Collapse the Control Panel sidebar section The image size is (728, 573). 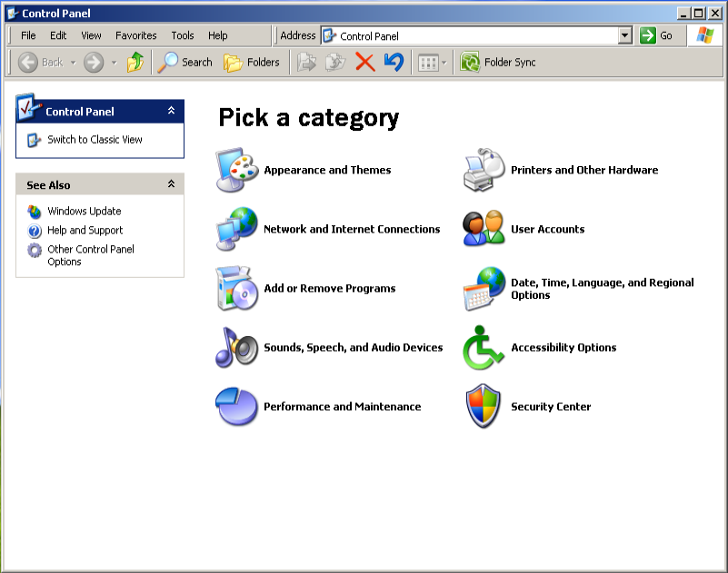(x=172, y=111)
